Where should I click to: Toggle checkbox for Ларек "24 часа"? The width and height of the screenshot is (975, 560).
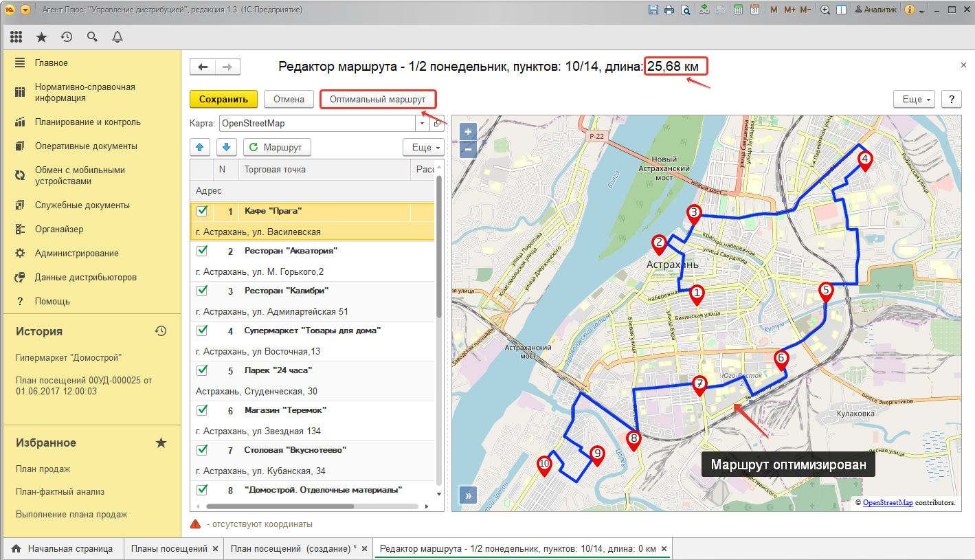tap(202, 370)
